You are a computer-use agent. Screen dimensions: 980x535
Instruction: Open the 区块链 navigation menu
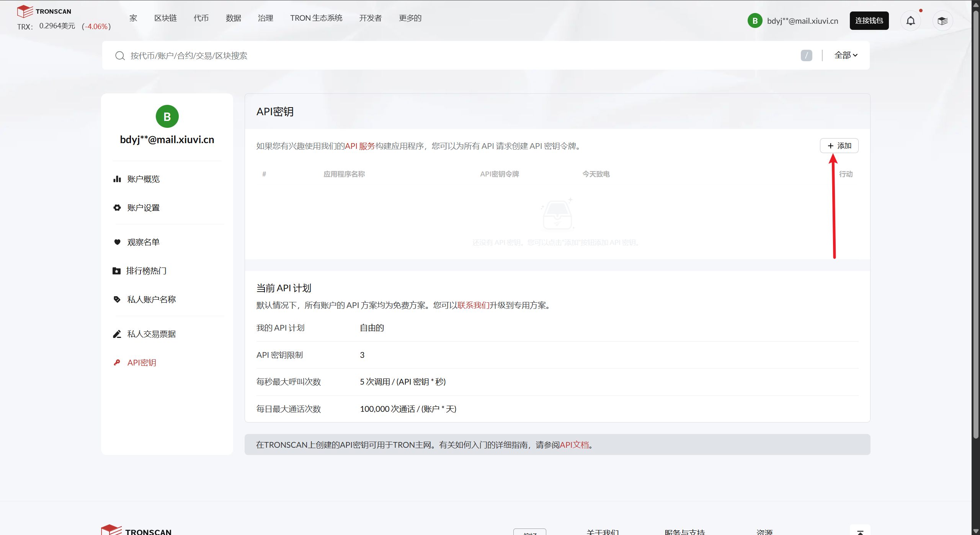[x=165, y=18]
